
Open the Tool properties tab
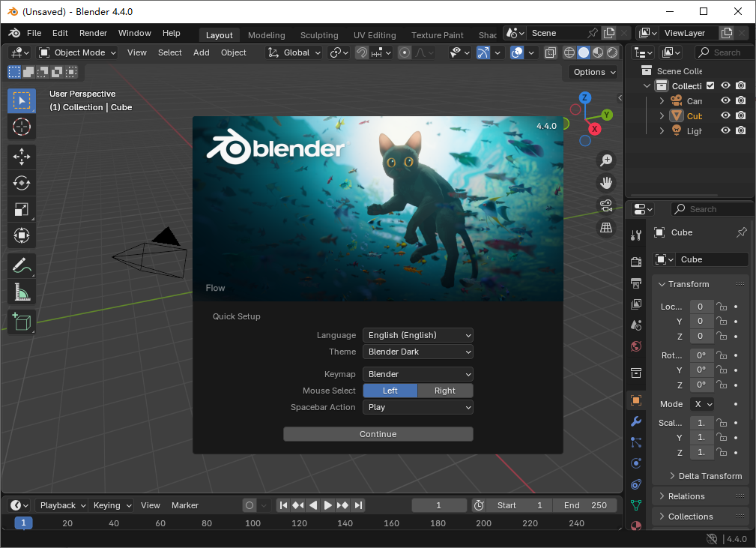point(636,235)
